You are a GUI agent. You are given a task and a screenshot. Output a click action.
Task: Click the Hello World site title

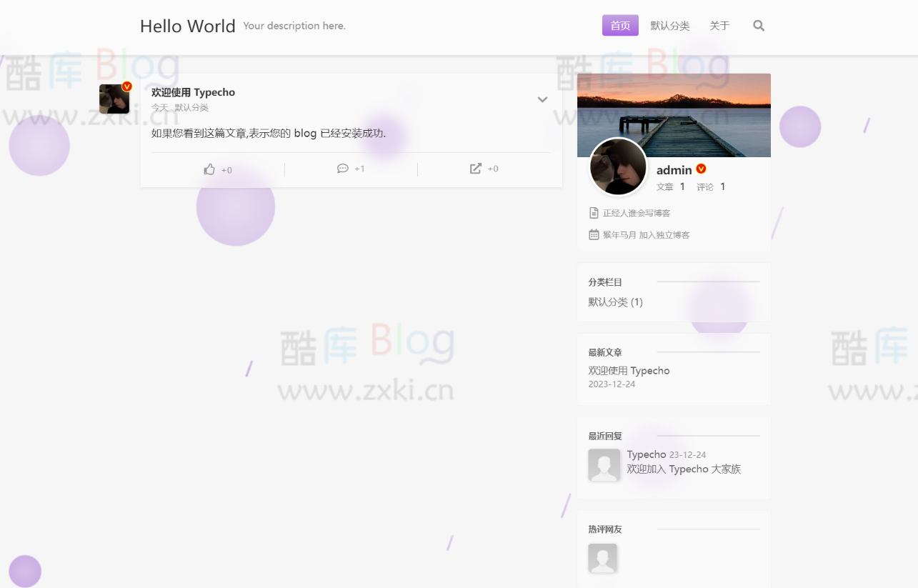188,26
